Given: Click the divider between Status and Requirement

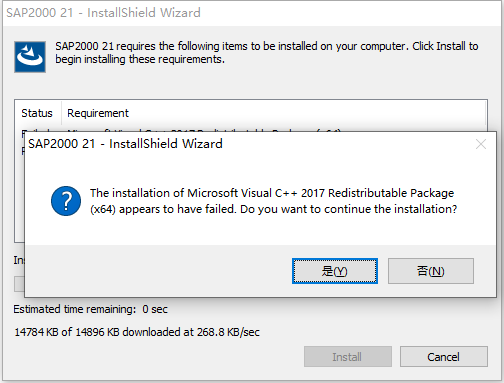Looking at the screenshot, I should tap(61, 113).
